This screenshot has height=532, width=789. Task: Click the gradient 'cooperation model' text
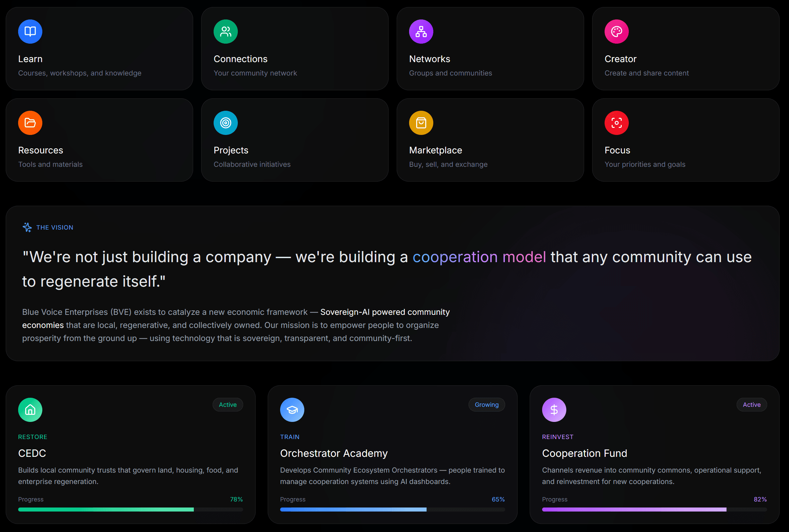coord(479,257)
